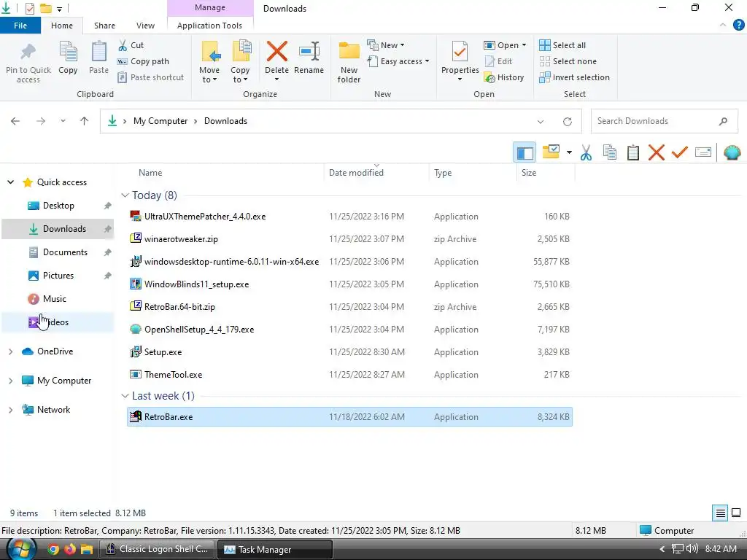
Task: Open Task Manager from the taskbar
Action: [274, 550]
